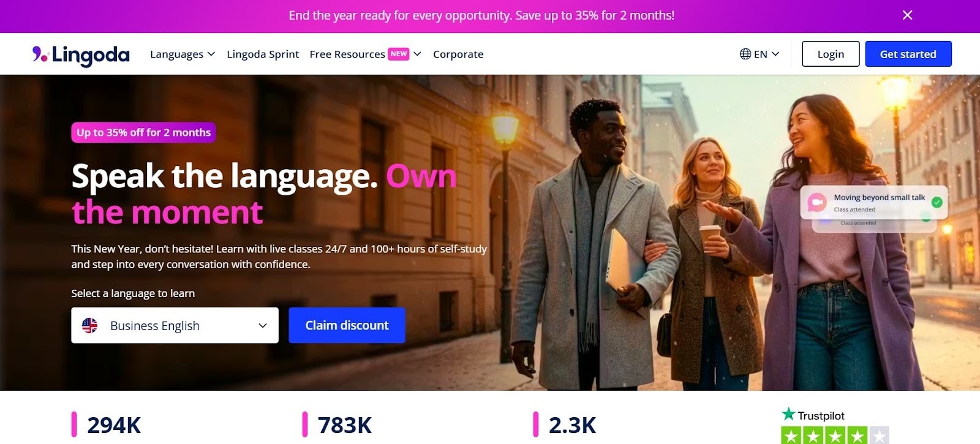Click the Claim discount button
Image resolution: width=980 pixels, height=444 pixels.
click(347, 325)
